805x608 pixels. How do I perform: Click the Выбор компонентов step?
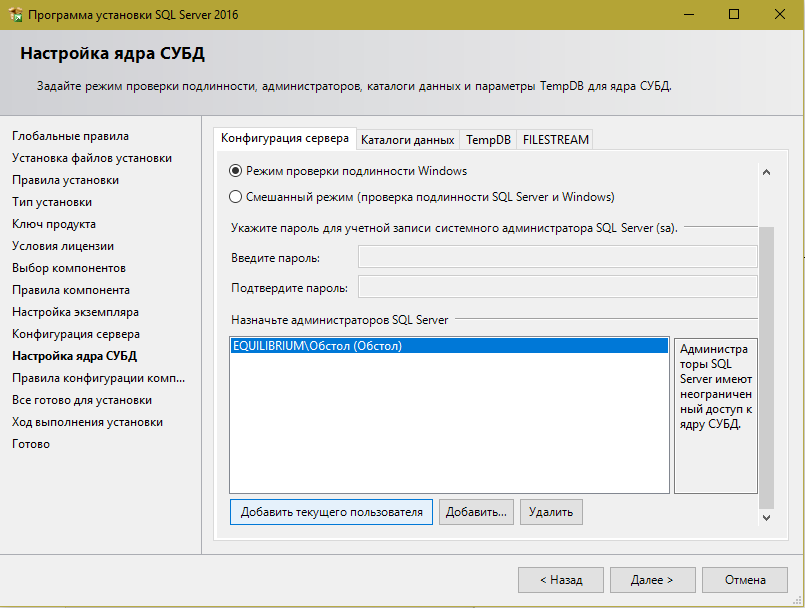pos(69,268)
